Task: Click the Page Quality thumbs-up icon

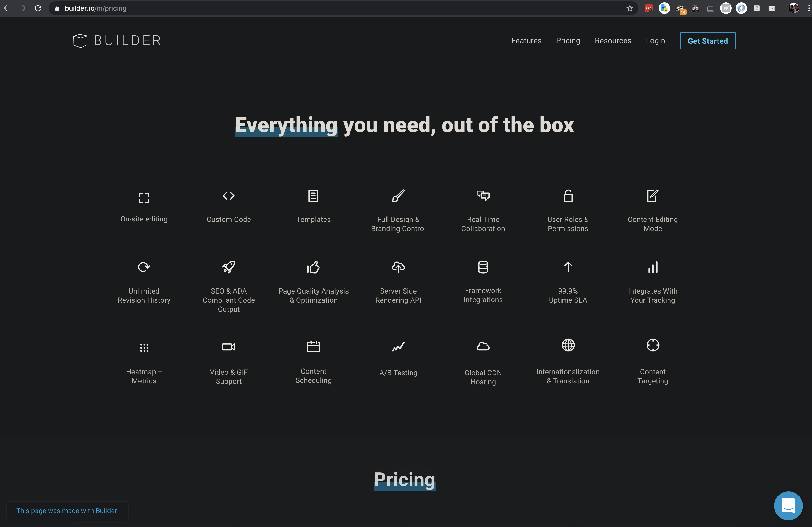Action: 313,267
